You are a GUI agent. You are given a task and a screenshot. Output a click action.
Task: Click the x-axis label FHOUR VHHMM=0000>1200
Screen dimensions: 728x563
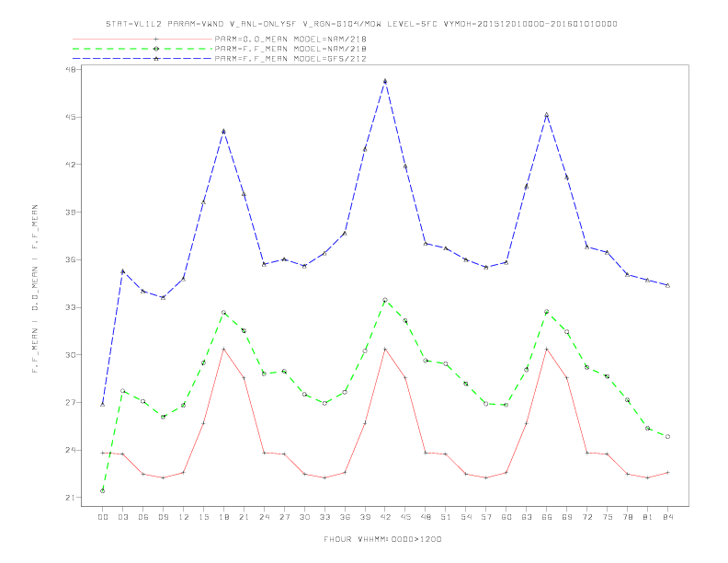382,539
